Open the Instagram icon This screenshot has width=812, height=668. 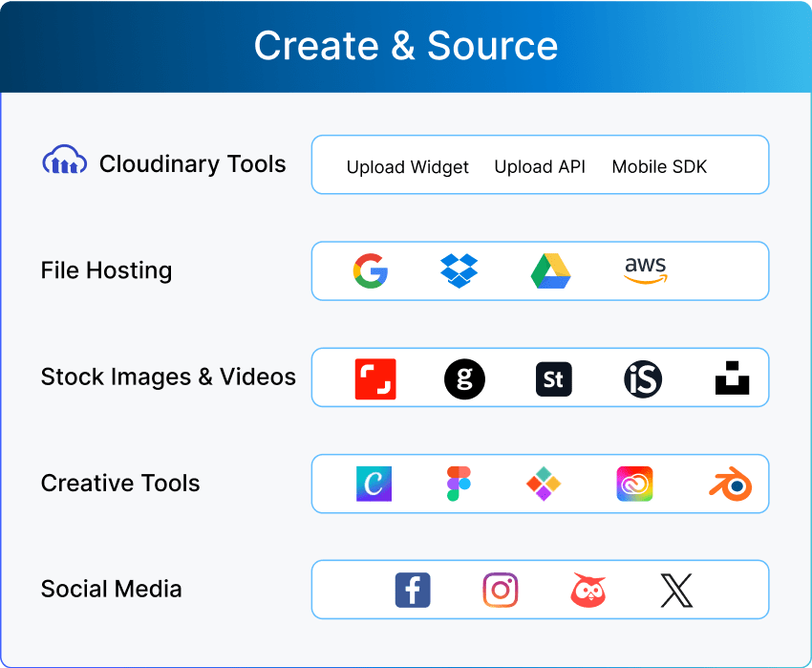[501, 590]
